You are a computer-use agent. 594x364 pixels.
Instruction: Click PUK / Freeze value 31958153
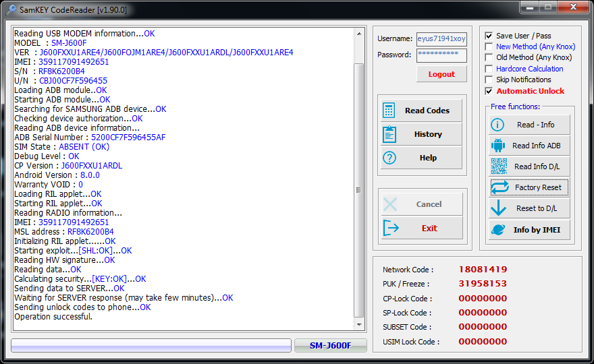click(483, 284)
